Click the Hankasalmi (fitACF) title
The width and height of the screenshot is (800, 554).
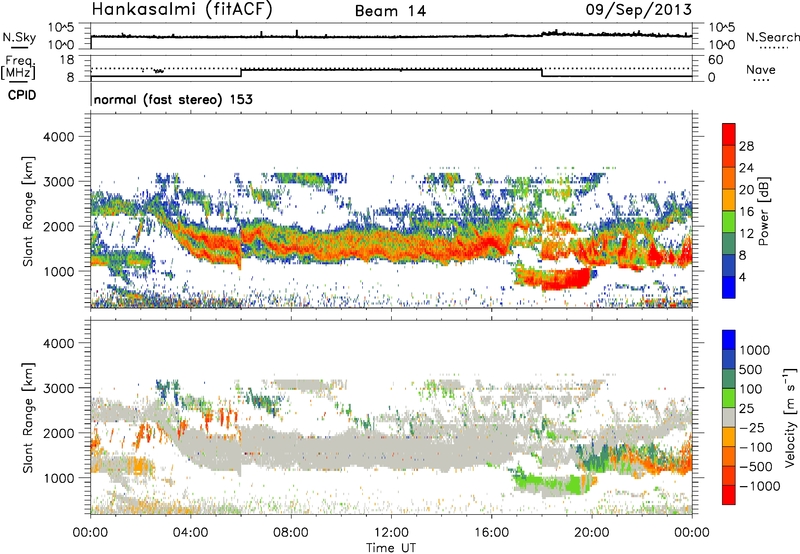pyautogui.click(x=182, y=10)
